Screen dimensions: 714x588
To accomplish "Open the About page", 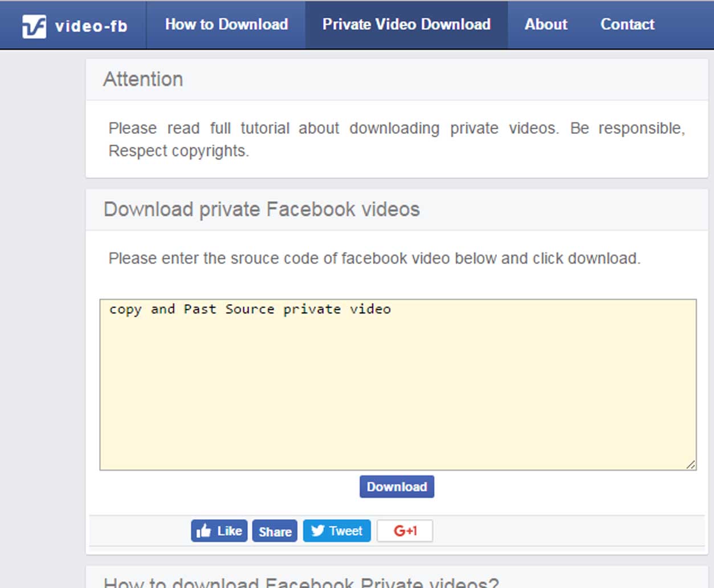I will point(546,24).
